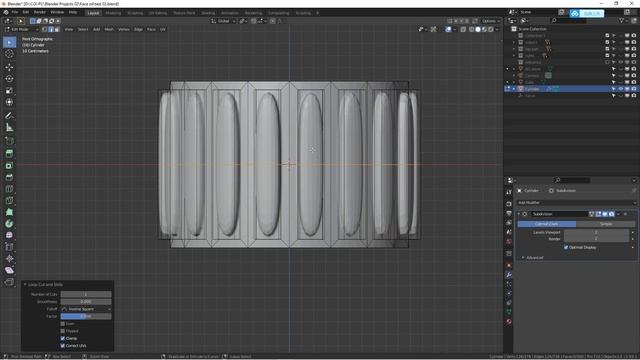
Task: Select the 3D Cursor tool
Action: pos(9,54)
